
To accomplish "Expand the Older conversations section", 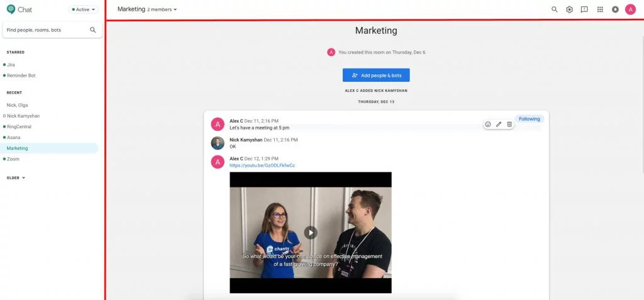I will (16, 178).
